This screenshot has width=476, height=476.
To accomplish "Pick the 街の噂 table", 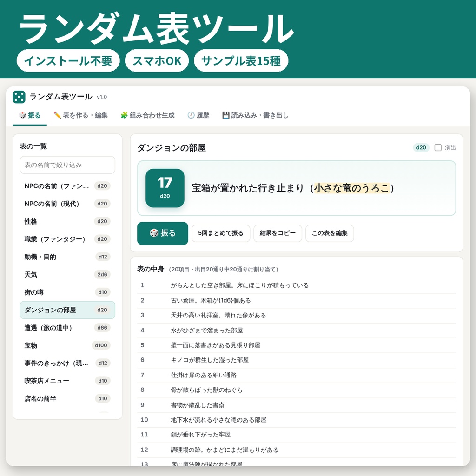I will [67, 292].
